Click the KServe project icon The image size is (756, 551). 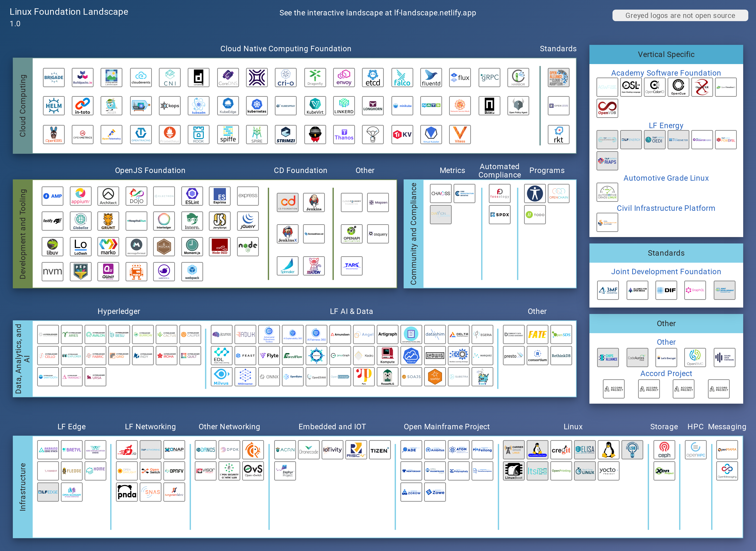tap(411, 356)
